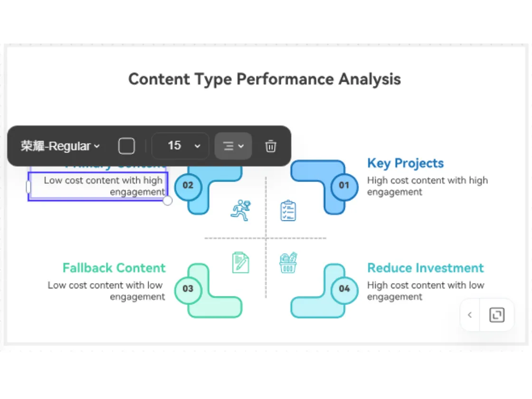Click the Key Projects heading
The width and height of the screenshot is (532, 399).
click(405, 163)
